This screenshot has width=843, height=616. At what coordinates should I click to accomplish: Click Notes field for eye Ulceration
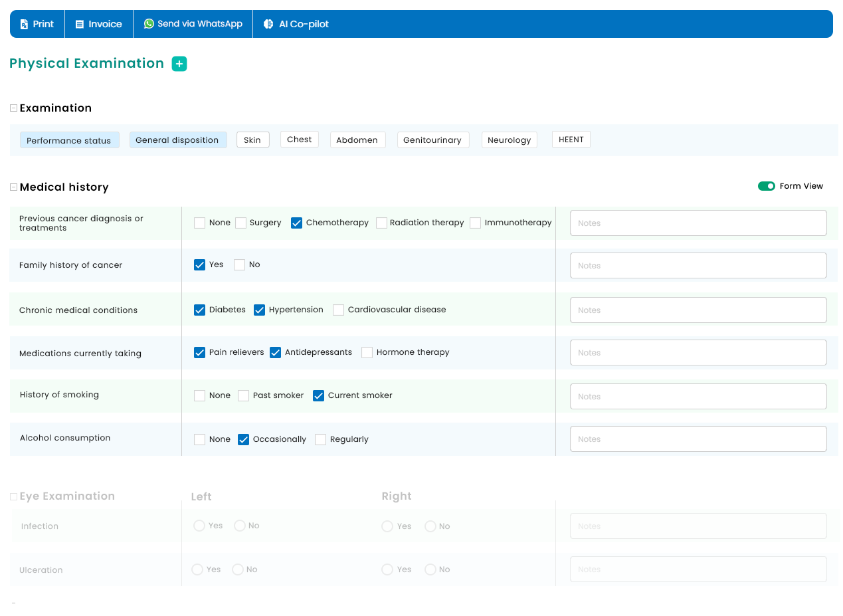[x=698, y=569]
